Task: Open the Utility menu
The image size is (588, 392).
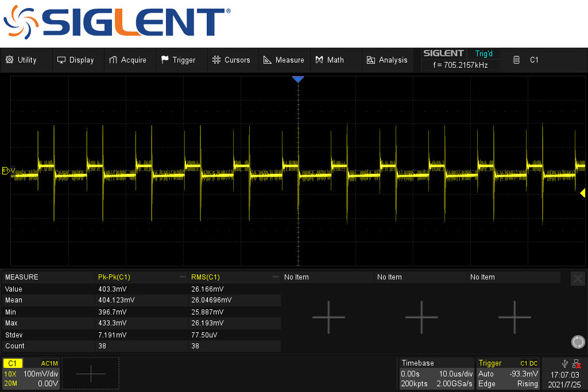Action: click(x=21, y=60)
